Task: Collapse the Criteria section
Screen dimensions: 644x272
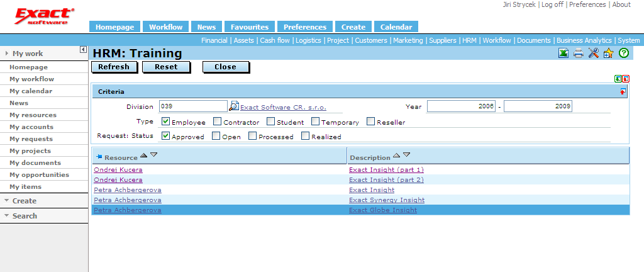Action: click(623, 92)
